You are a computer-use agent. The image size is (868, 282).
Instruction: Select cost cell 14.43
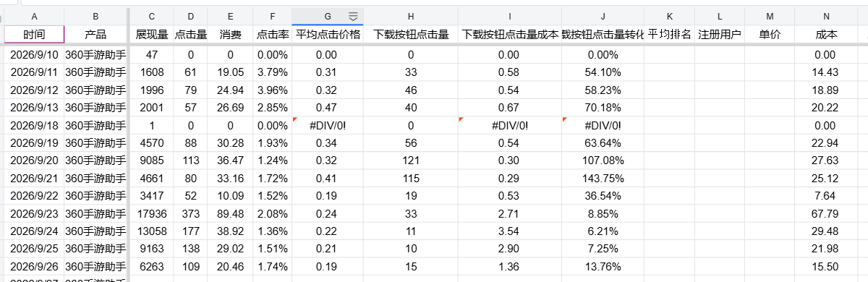coord(825,72)
